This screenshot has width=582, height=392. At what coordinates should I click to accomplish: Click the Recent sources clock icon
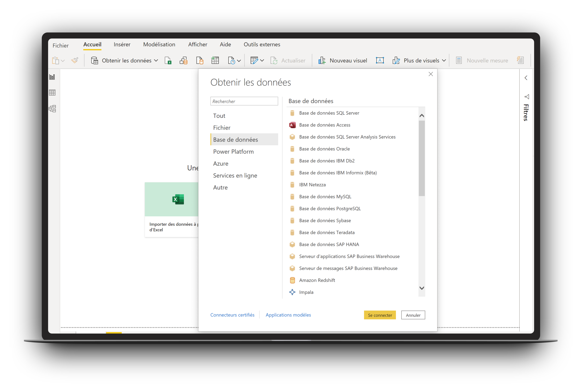[231, 61]
